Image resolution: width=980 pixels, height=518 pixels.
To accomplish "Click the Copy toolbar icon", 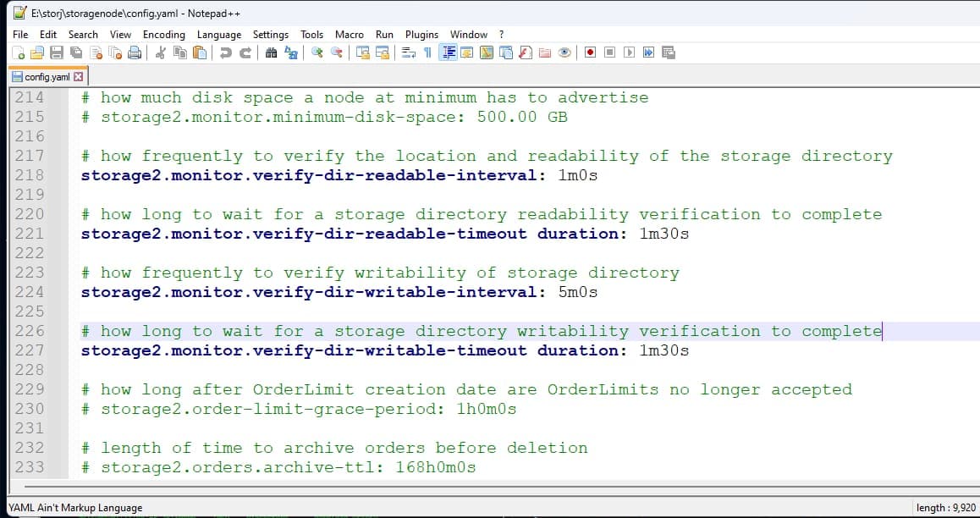I will pos(180,53).
